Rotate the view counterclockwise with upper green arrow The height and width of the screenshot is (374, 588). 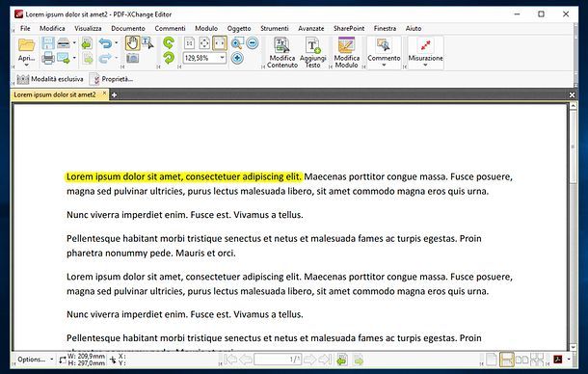(169, 42)
